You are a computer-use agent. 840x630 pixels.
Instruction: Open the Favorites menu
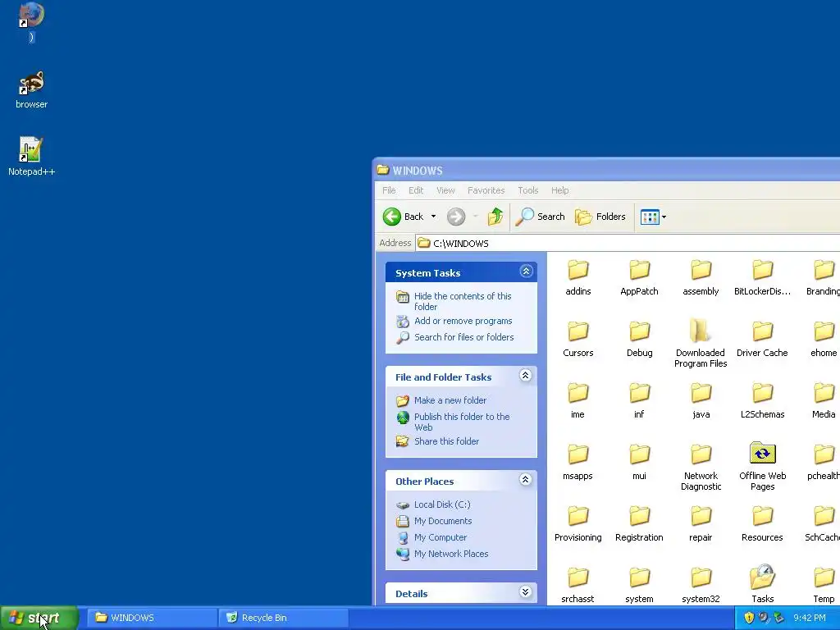tap(486, 190)
